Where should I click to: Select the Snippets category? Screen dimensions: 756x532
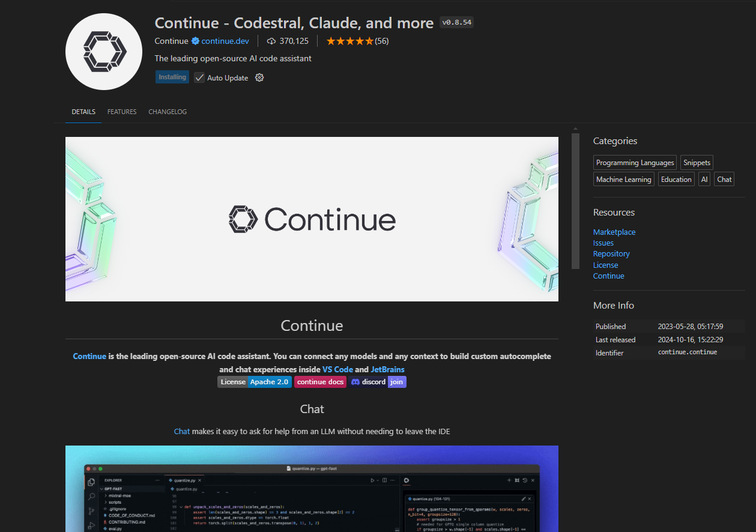coord(697,163)
